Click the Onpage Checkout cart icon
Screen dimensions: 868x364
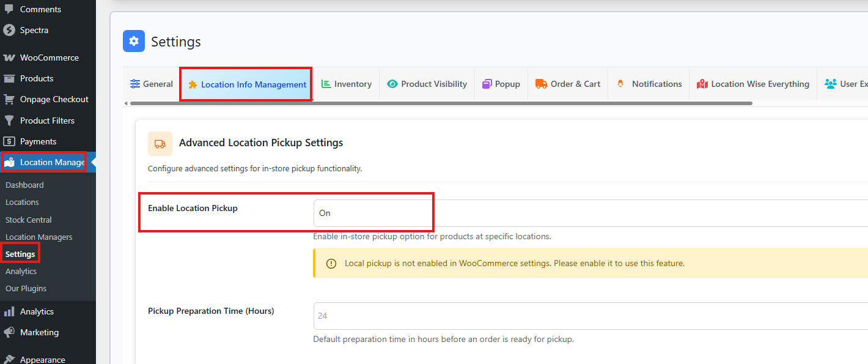tap(9, 99)
